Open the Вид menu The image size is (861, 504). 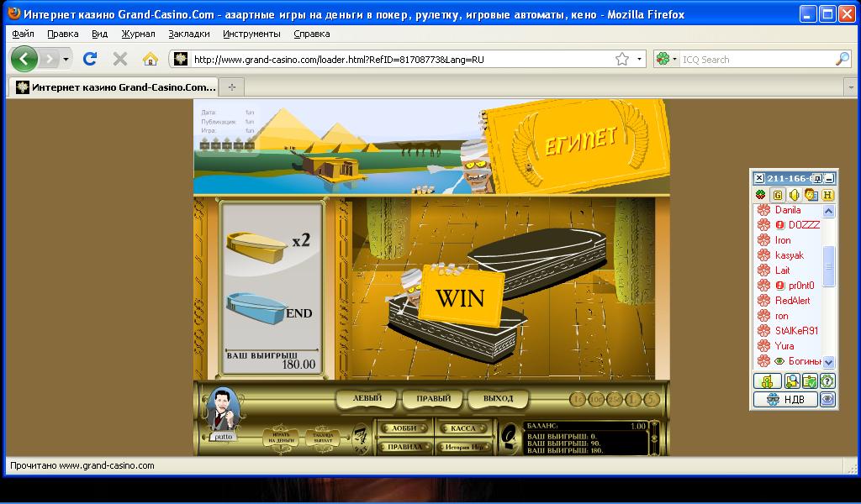point(99,34)
